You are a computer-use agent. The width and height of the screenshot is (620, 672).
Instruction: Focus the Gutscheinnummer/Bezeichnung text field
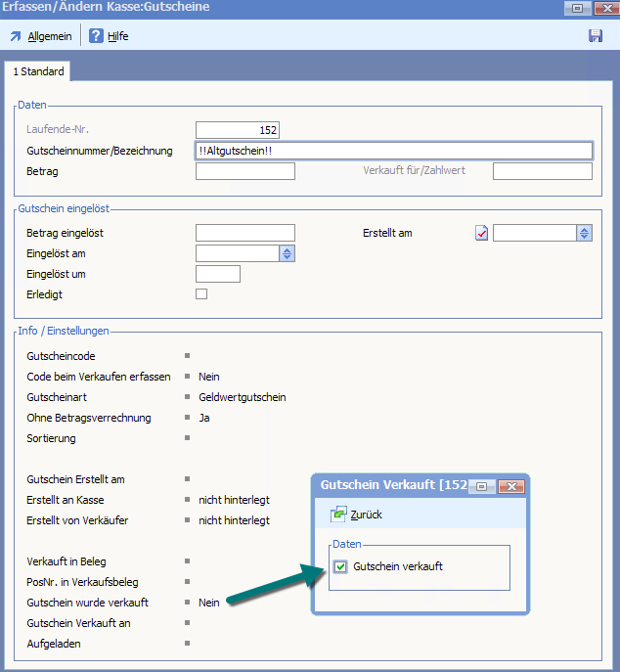point(393,151)
